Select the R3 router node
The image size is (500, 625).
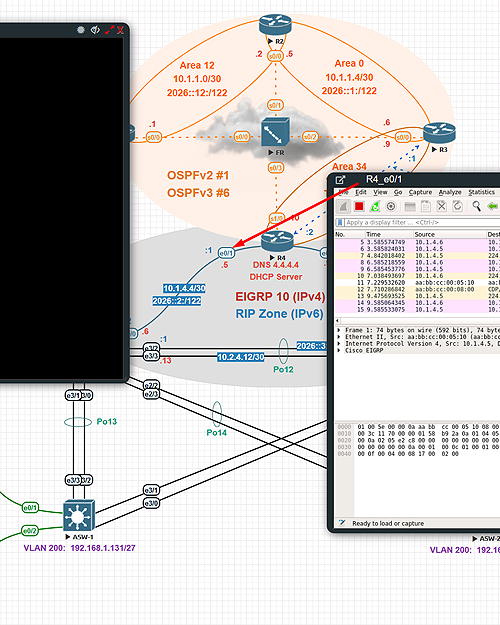click(x=439, y=133)
